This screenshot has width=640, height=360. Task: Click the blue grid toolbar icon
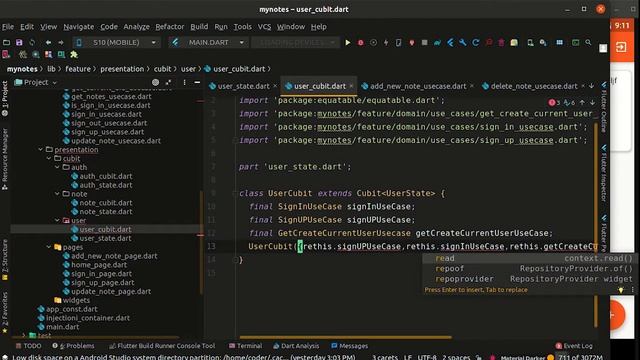coord(560,42)
